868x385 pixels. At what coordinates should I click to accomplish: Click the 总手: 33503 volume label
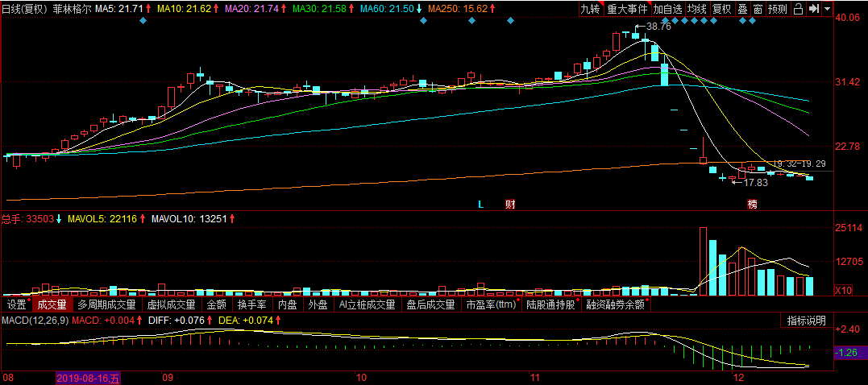tap(28, 218)
